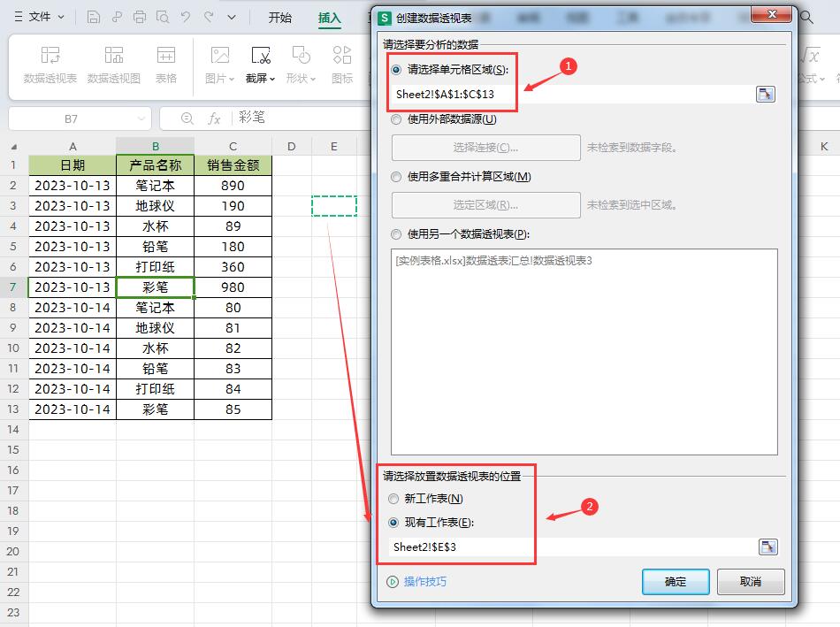840x627 pixels.
Task: Click the Icons (图标) ribbon icon
Action: [x=342, y=55]
